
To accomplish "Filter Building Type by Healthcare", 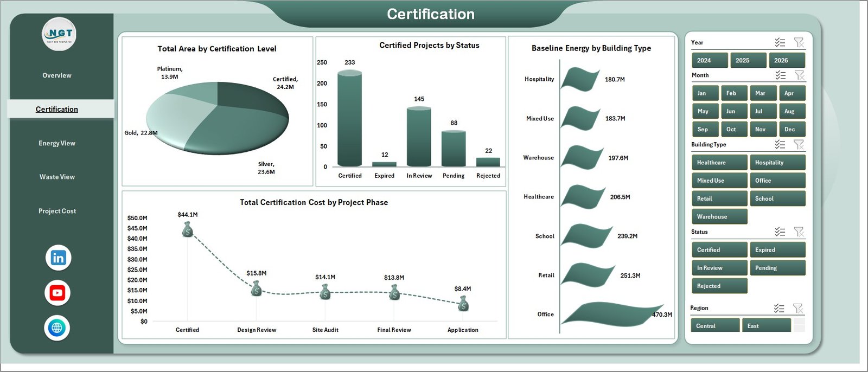I will point(719,162).
